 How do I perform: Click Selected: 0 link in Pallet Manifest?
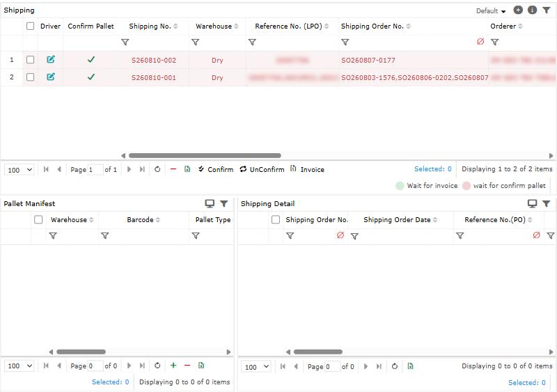tap(110, 382)
